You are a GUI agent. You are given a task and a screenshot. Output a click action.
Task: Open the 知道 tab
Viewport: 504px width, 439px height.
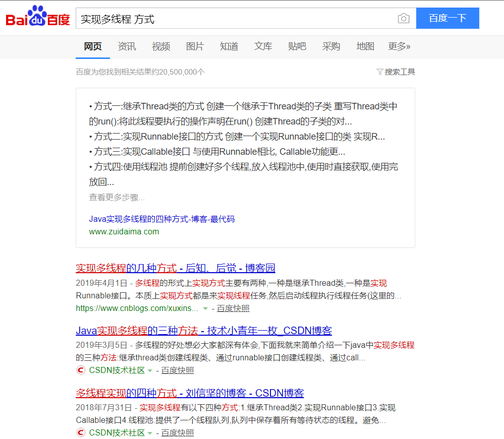click(229, 46)
